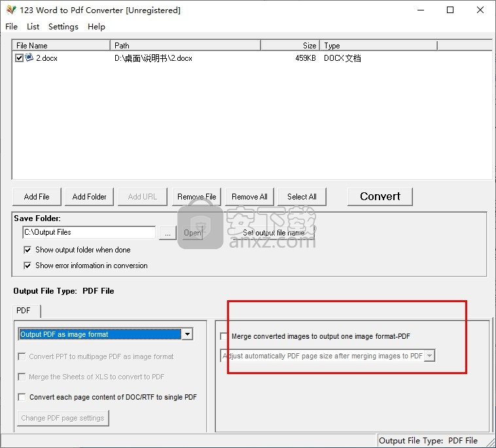Open the Help menu

click(x=96, y=27)
